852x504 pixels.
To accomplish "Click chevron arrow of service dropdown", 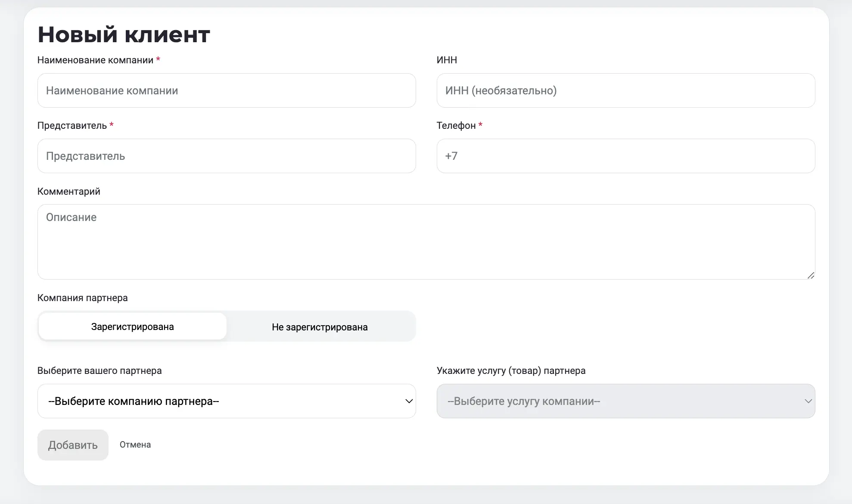I will 808,401.
